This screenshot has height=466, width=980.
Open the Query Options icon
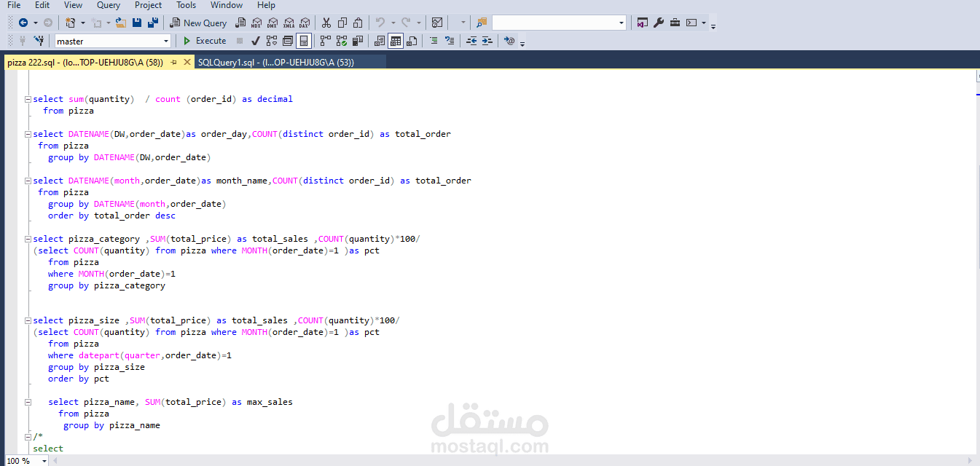[287, 41]
